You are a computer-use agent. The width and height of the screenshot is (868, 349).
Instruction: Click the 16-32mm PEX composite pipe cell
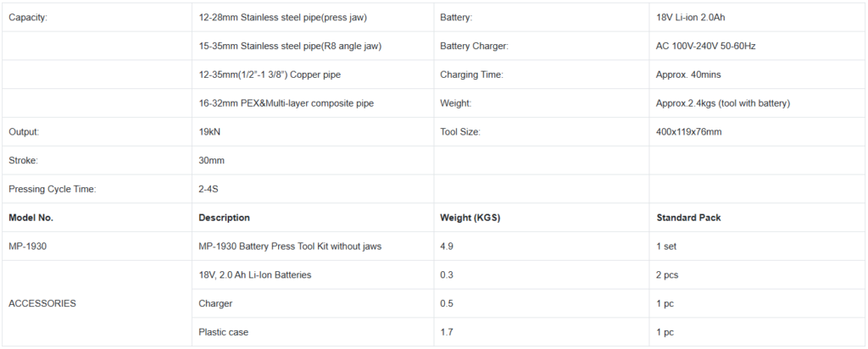[286, 103]
